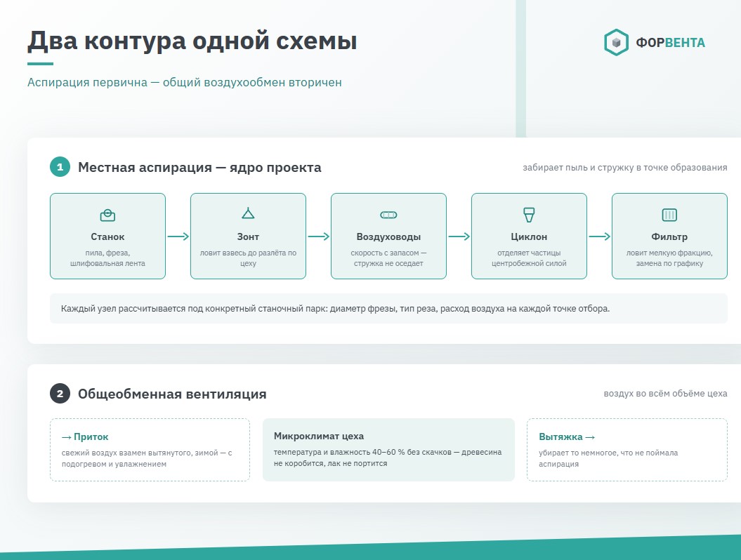Click the Приток box heading
The height and width of the screenshot is (560, 741).
point(85,436)
